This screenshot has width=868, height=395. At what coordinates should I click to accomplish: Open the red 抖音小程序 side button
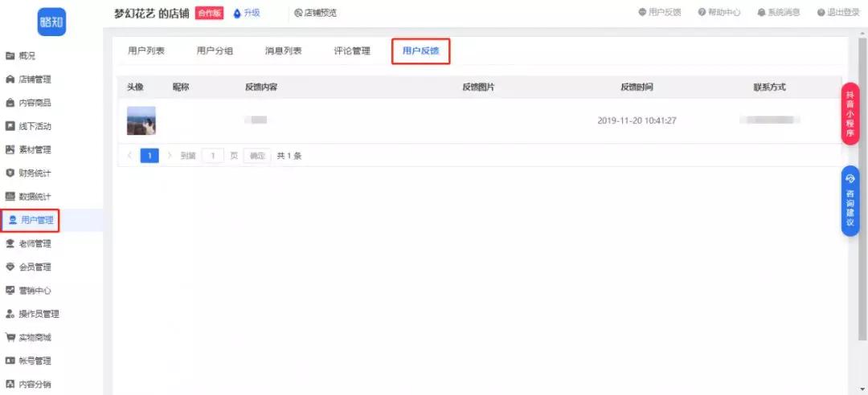(x=850, y=114)
